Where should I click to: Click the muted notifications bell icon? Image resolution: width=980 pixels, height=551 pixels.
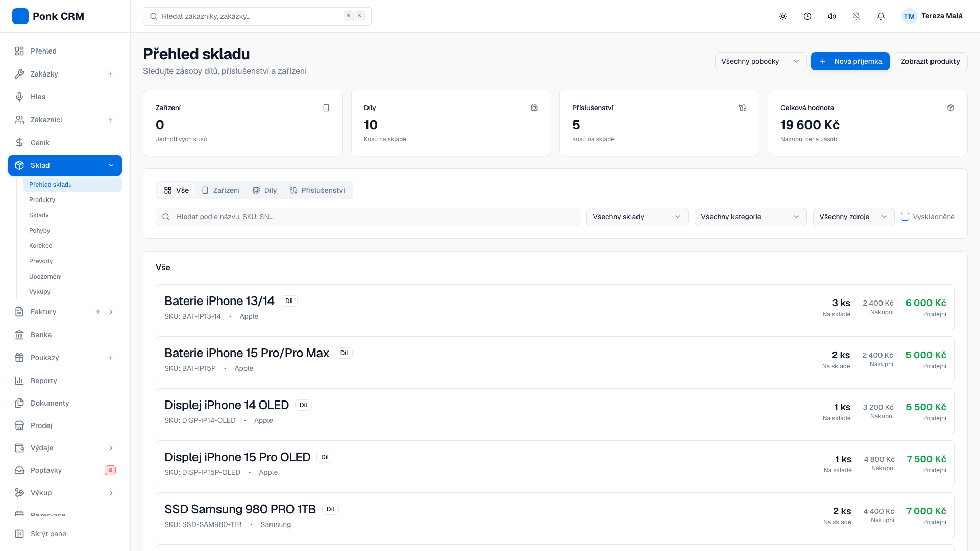pyautogui.click(x=856, y=16)
